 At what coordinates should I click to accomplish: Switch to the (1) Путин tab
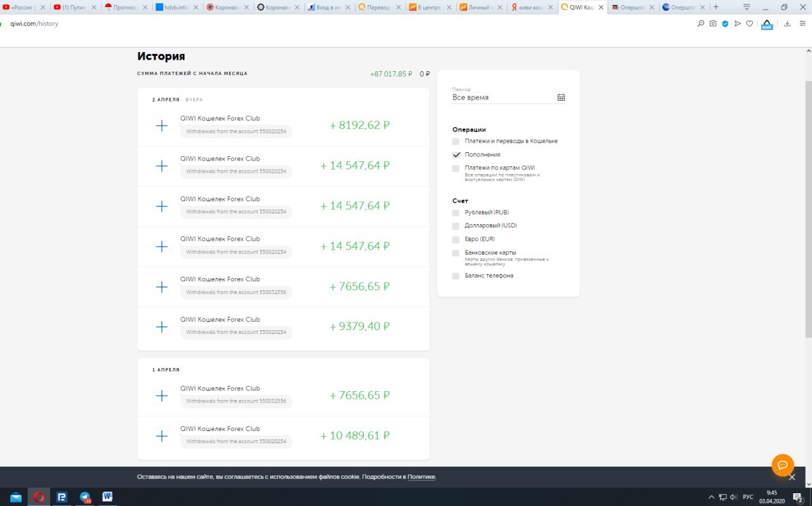(75, 8)
